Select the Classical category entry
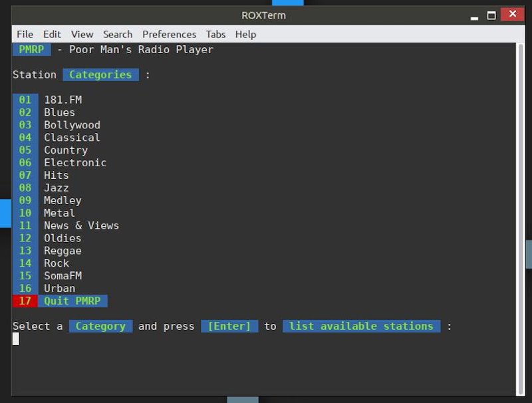 pos(71,138)
